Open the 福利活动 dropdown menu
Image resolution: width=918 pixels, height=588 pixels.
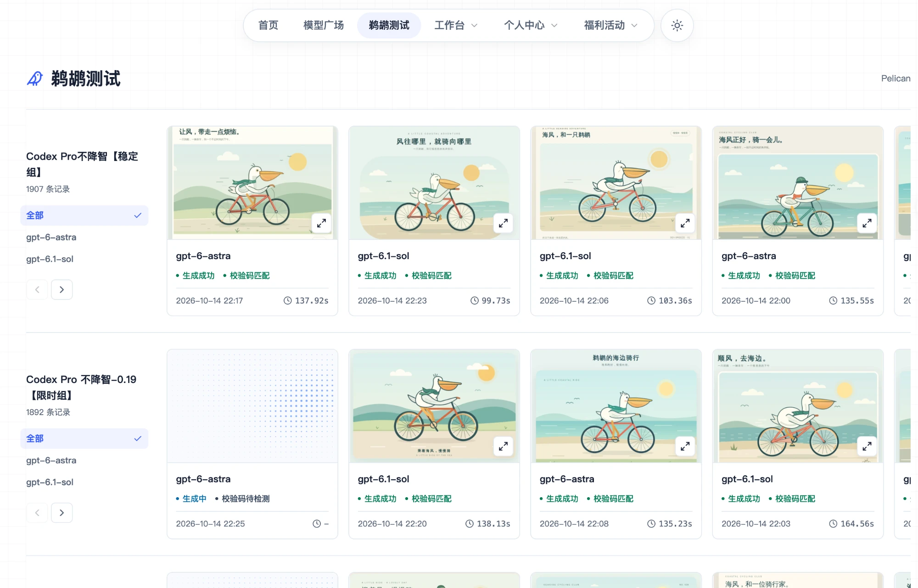[x=611, y=25]
